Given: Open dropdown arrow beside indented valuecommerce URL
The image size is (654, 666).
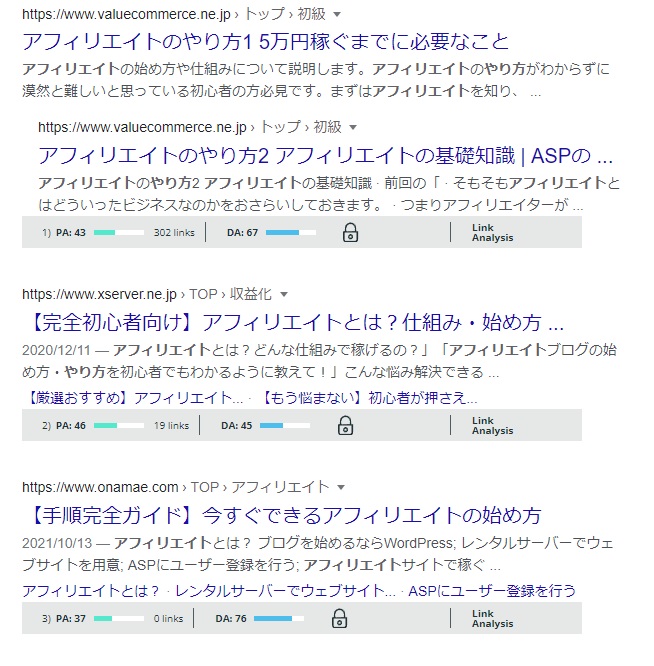Looking at the screenshot, I should point(353,127).
